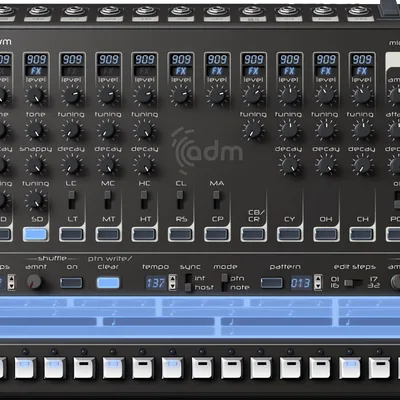This screenshot has width=400, height=400.
Task: Increase tempo with the up arrow stepper
Action: (x=172, y=279)
